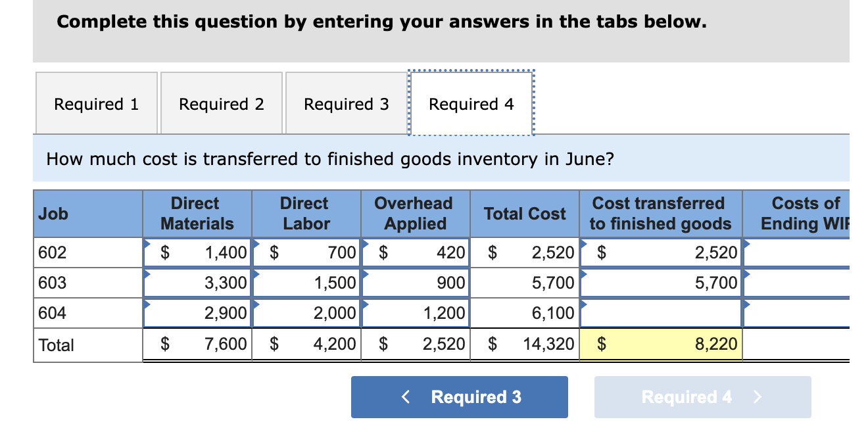Click the yellow total cell showing 8,220
The height and width of the screenshot is (430, 868).
tap(661, 344)
